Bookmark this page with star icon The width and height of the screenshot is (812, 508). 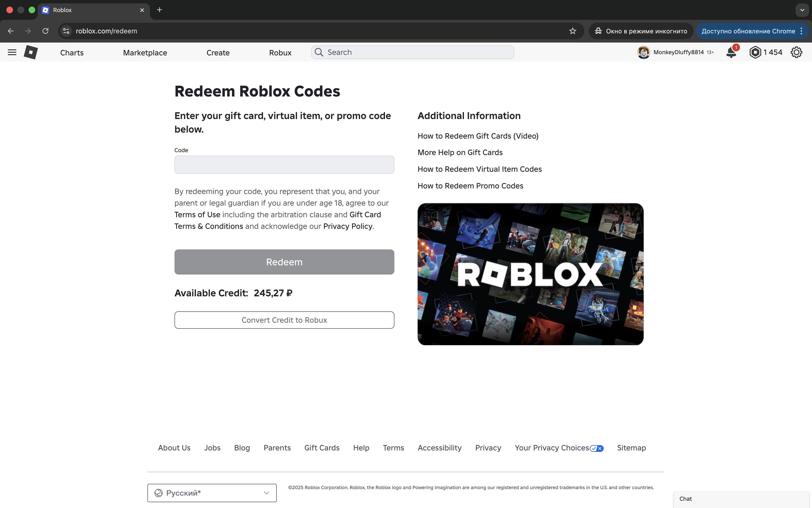coord(573,31)
